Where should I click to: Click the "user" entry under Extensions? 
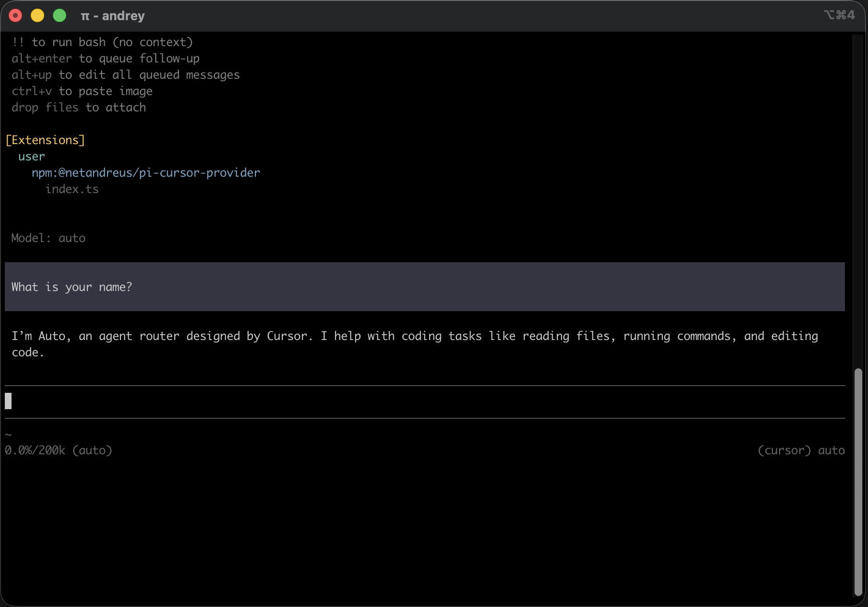(32, 157)
